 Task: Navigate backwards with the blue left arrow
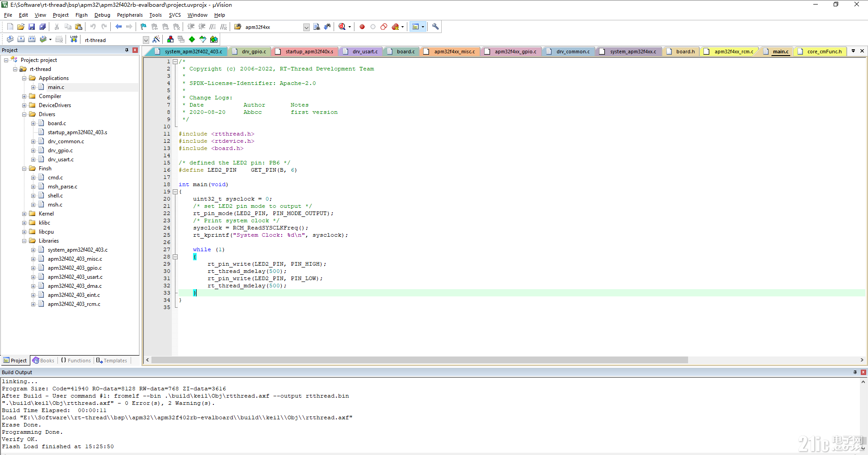[x=118, y=27]
